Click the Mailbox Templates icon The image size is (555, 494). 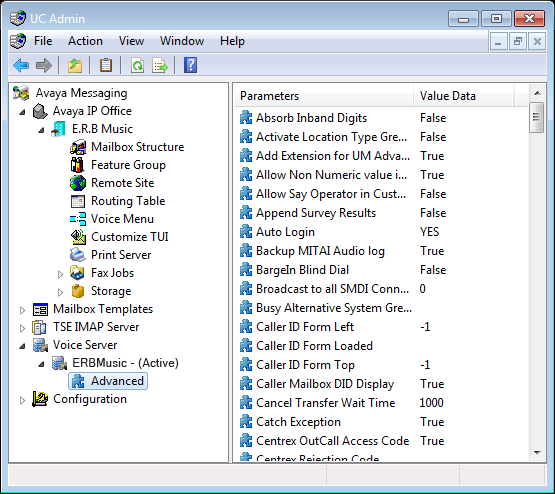40,309
